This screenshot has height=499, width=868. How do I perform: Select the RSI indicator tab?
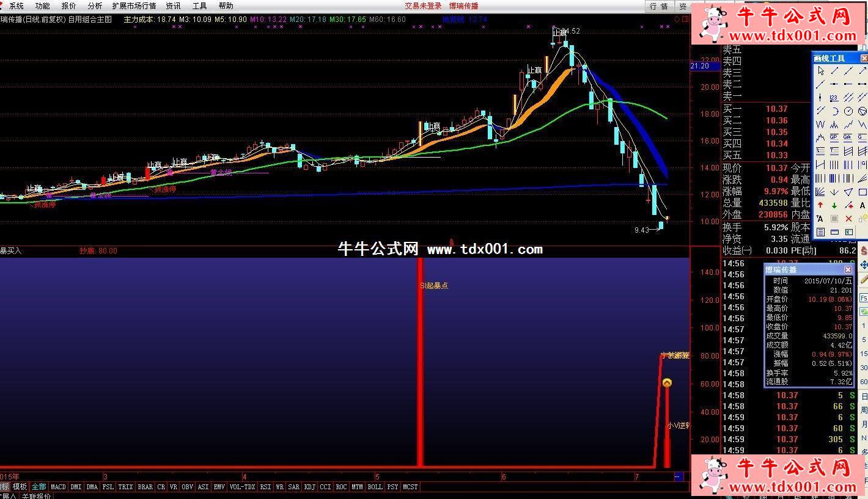pyautogui.click(x=265, y=487)
